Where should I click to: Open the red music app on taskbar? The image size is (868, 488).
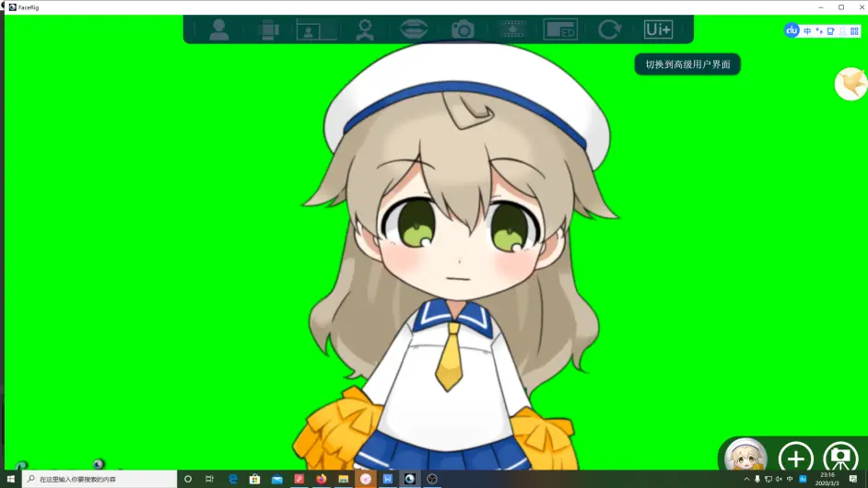point(299,479)
